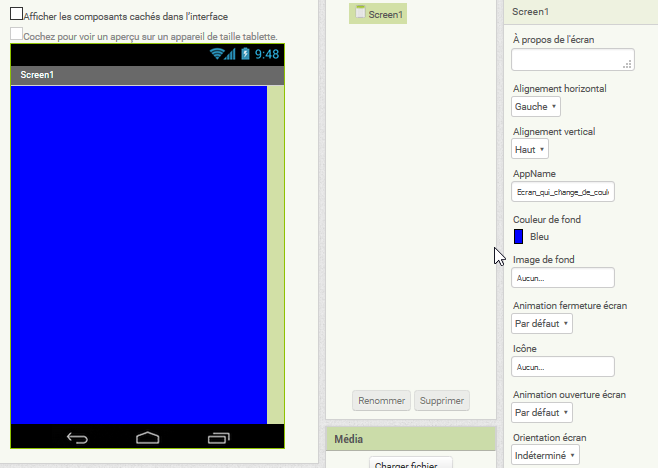Screen dimensions: 658x468
Task: Click the AppName text field
Action: click(x=563, y=191)
